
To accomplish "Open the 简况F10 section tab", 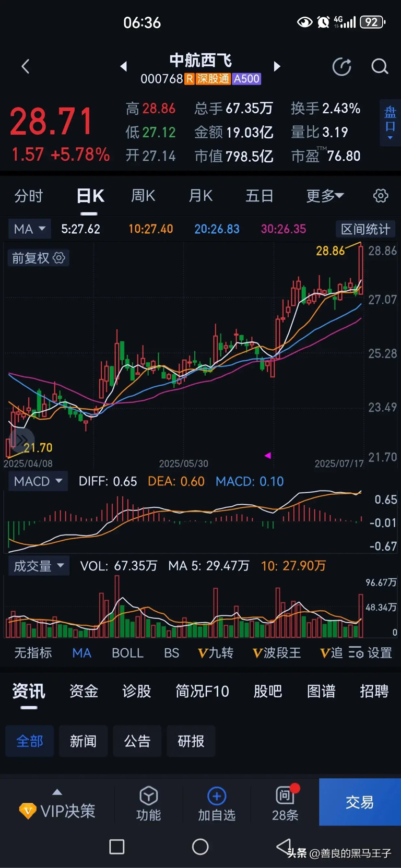I will 203,691.
